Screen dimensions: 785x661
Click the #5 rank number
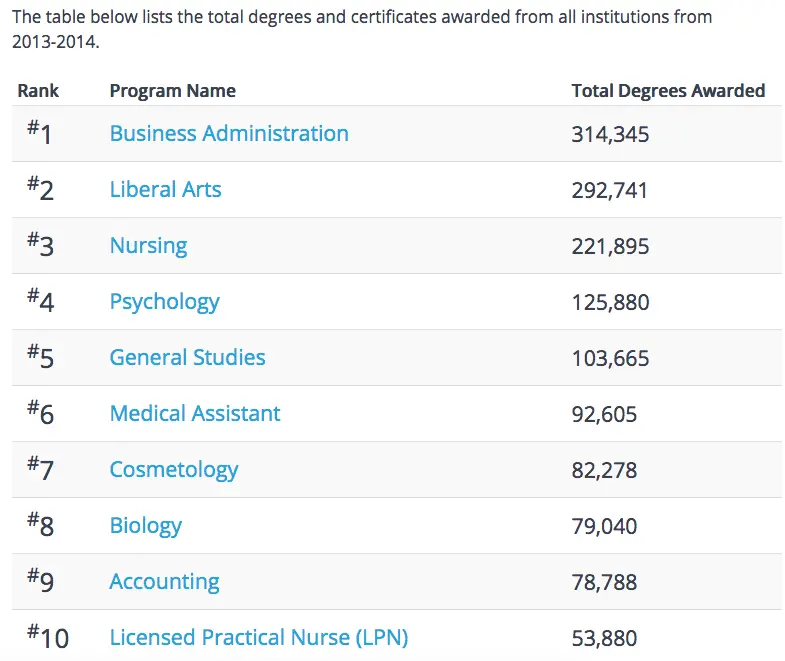40,356
